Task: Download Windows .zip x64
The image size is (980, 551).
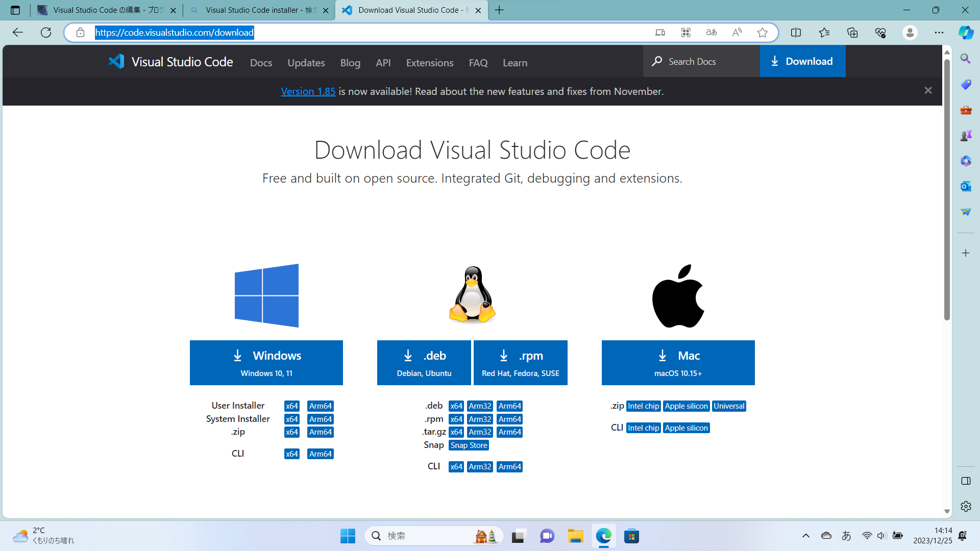Action: 292,432
